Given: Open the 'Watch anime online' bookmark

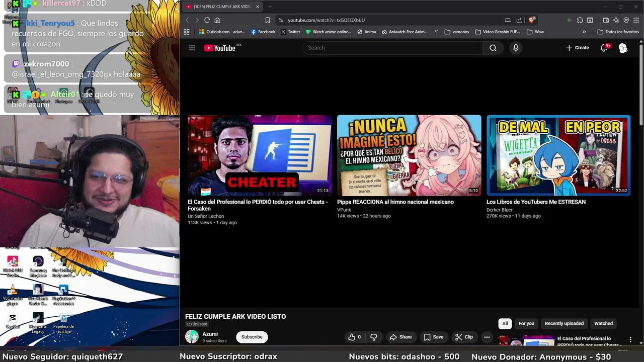Looking at the screenshot, I should click(x=329, y=32).
